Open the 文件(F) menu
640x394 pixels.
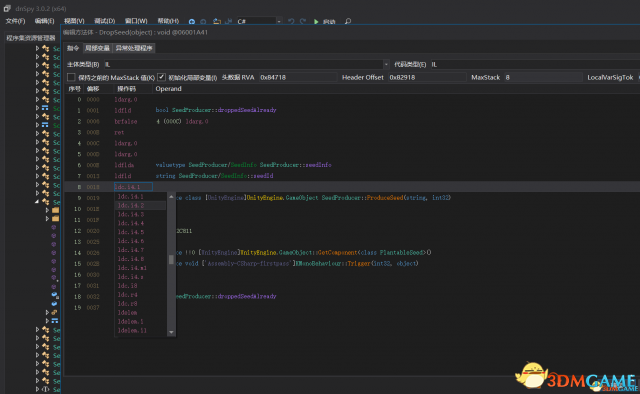pyautogui.click(x=15, y=21)
